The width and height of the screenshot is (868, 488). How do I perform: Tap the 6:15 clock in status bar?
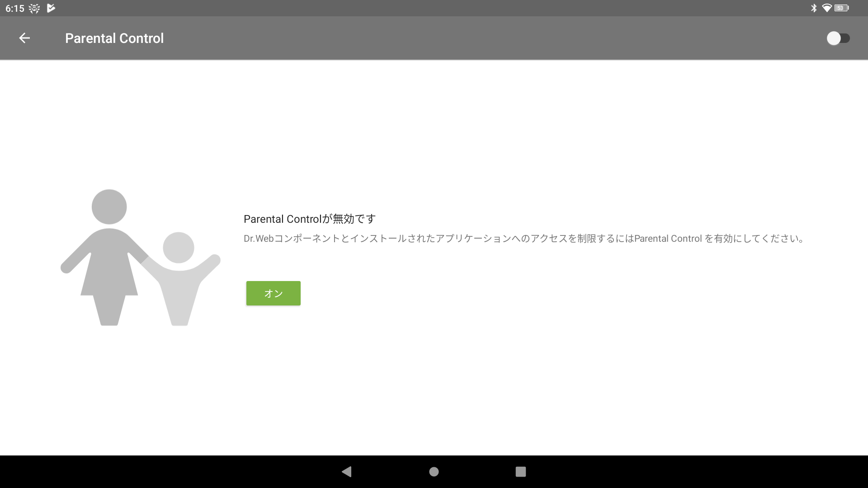coord(15,9)
